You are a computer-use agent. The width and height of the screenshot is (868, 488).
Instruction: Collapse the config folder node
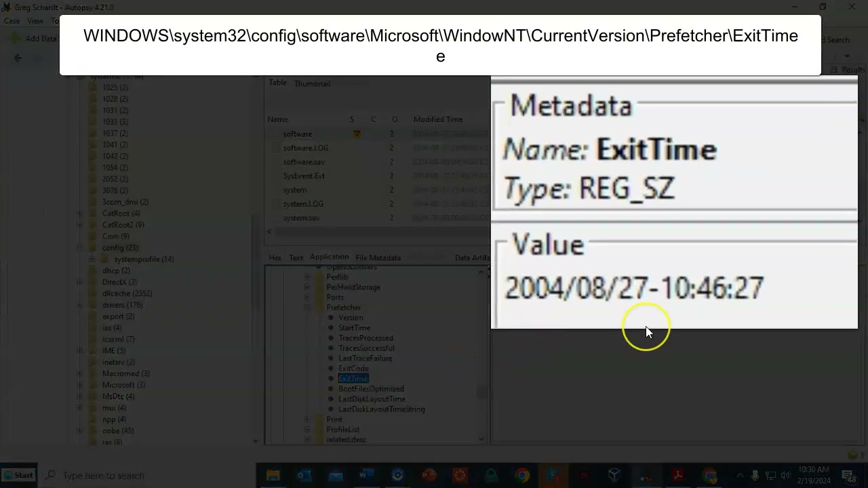pyautogui.click(x=80, y=248)
